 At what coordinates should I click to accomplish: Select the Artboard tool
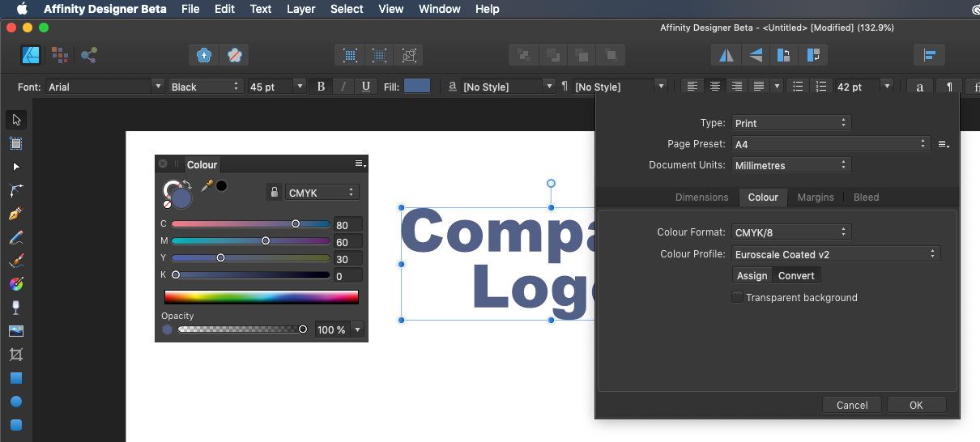point(16,143)
